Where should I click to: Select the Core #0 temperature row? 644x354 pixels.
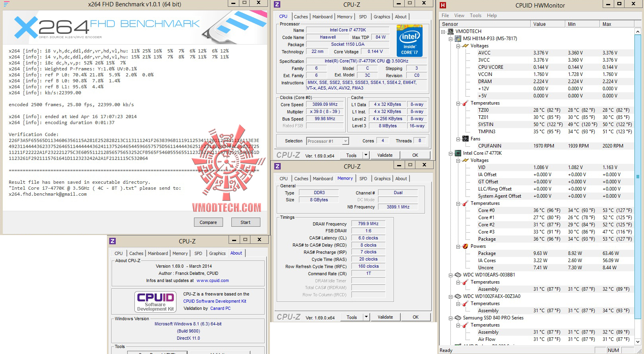click(x=537, y=210)
